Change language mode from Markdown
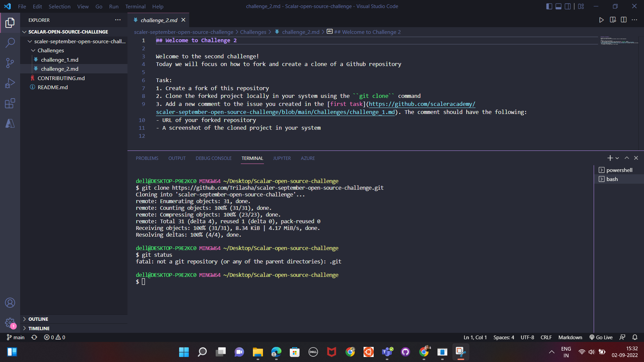The image size is (644, 362). point(570,338)
